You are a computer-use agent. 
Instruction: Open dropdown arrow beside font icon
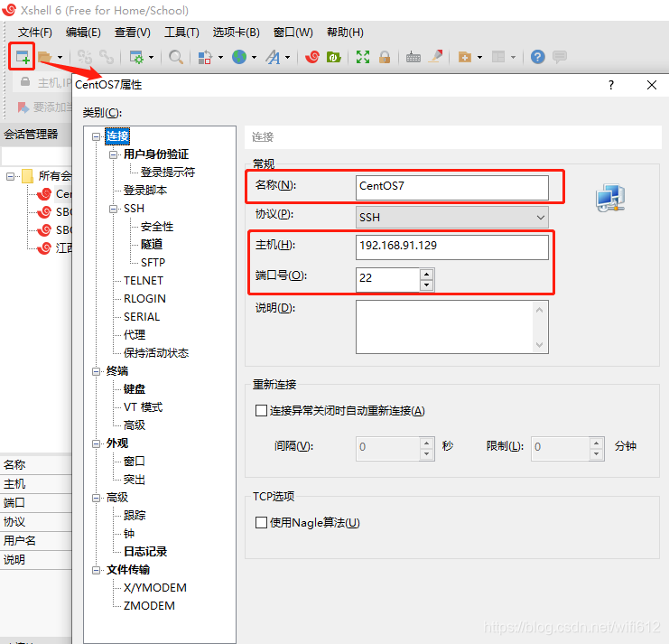tap(288, 57)
